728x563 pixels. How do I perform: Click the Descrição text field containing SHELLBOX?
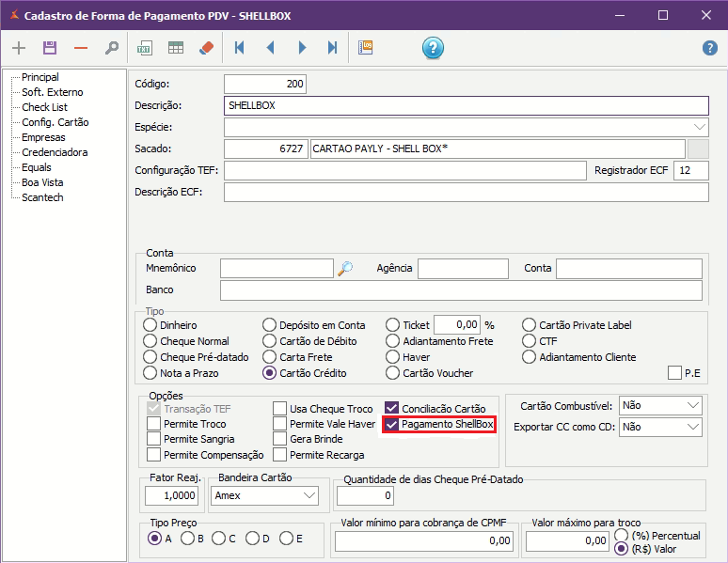[x=466, y=105]
